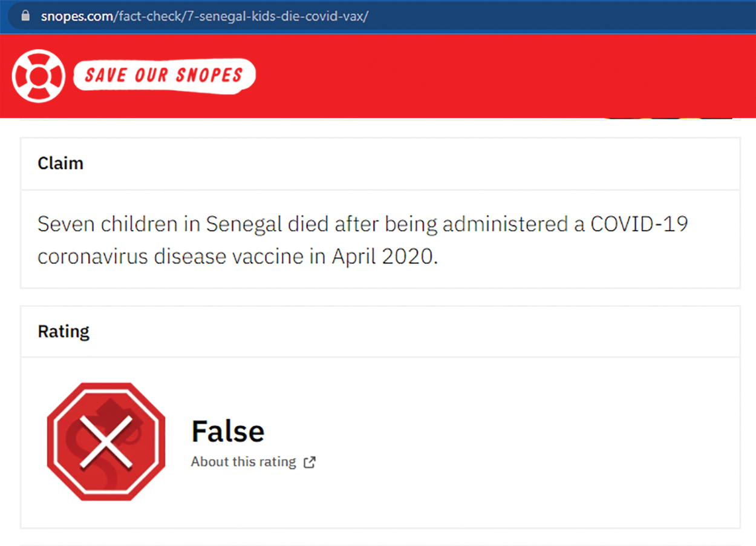
Task: Click the word Senegal in claim text
Action: [x=244, y=225]
